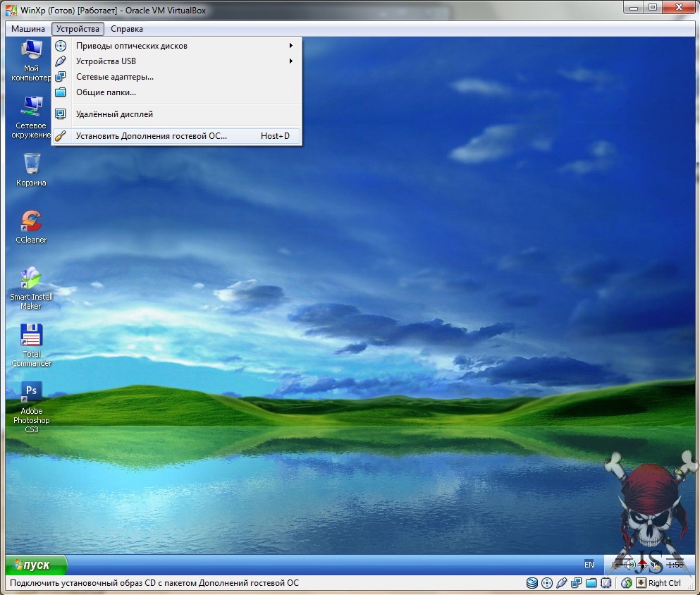Select Total Commander desktop shortcut
This screenshot has width=700, height=595.
(31, 345)
